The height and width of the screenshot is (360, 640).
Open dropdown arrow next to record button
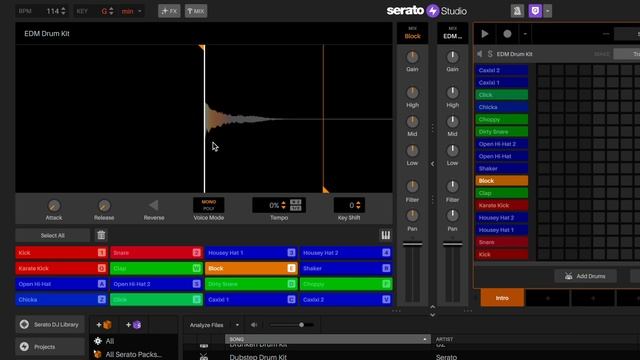pyautogui.click(x=525, y=34)
